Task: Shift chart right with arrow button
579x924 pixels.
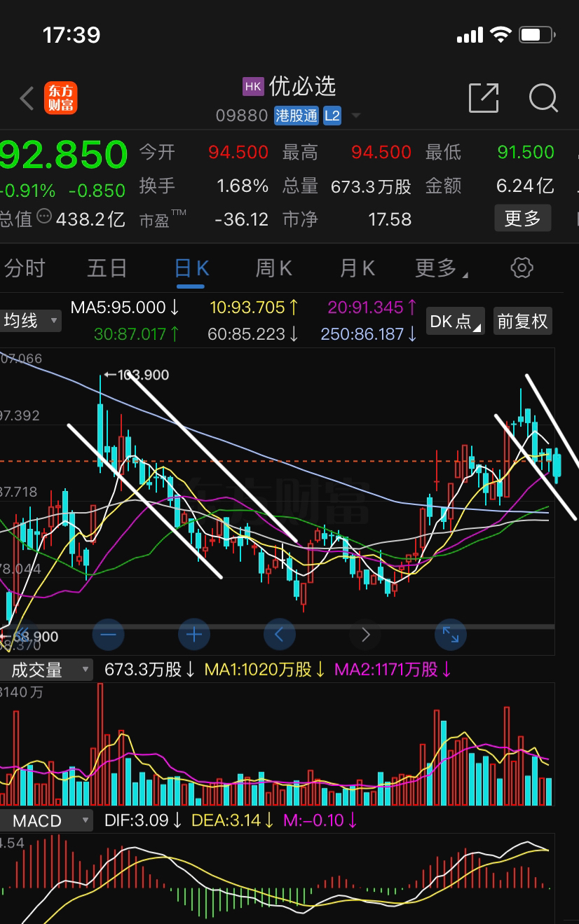Action: (365, 635)
